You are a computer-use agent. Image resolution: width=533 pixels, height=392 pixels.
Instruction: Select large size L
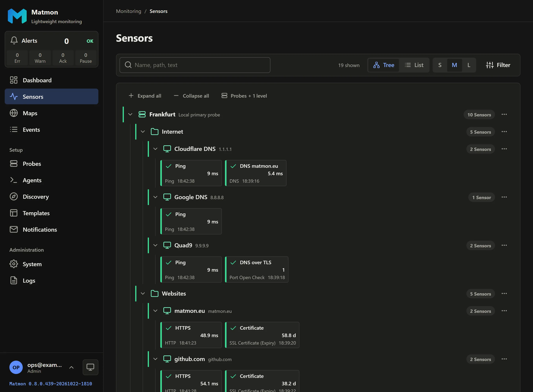pyautogui.click(x=469, y=65)
